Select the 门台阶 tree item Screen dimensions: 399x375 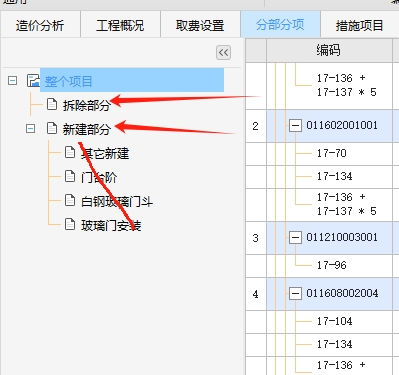point(99,177)
